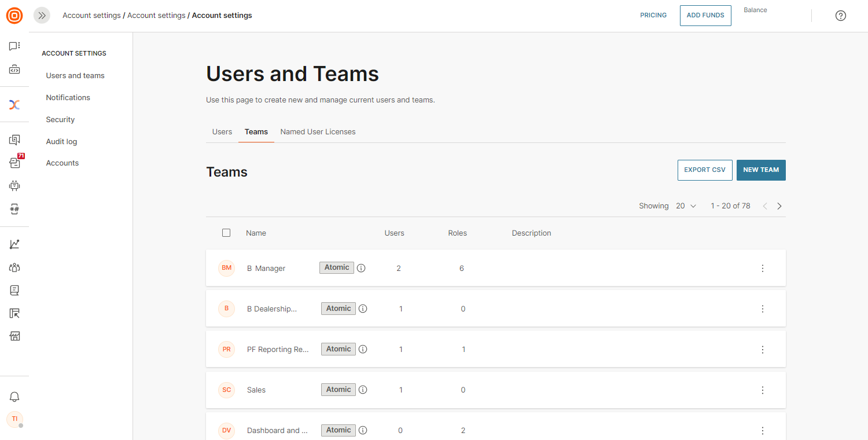Open Accounts menu item

pos(62,163)
